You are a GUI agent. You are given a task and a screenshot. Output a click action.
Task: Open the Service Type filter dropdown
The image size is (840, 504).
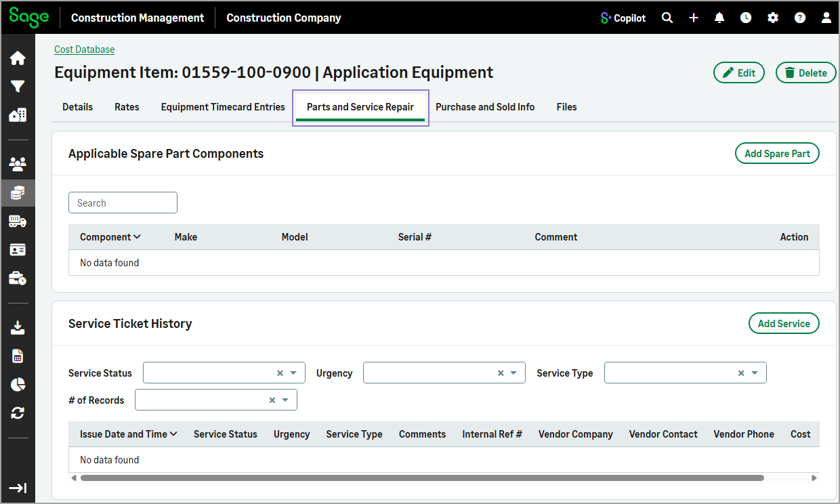pos(686,373)
